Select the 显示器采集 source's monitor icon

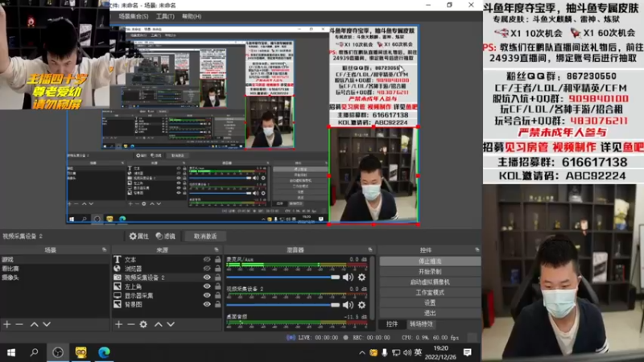pos(118,295)
